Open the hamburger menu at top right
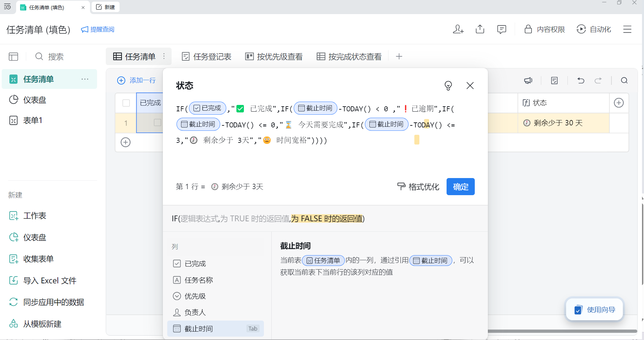This screenshot has width=644, height=340. pos(627,30)
